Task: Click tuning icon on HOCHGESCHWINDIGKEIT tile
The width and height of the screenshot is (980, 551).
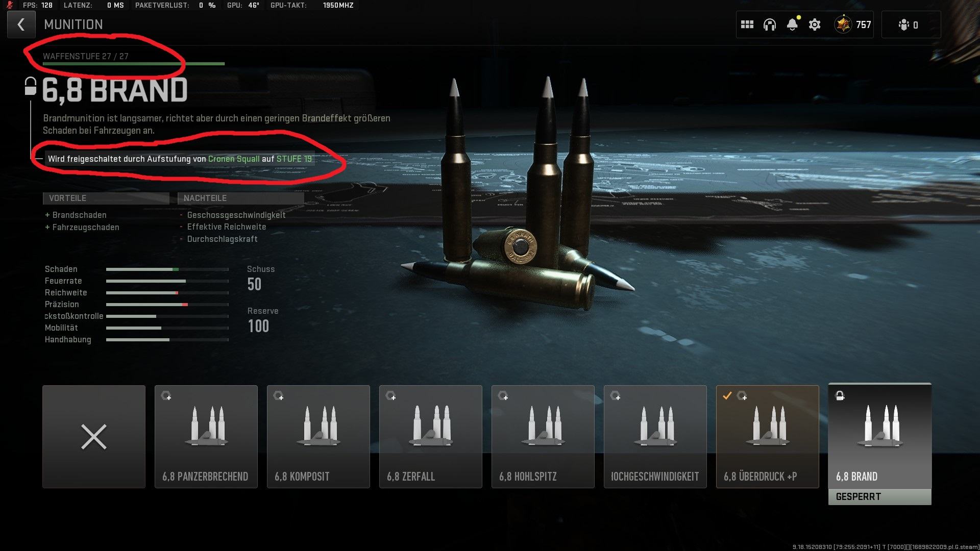Action: pos(615,396)
